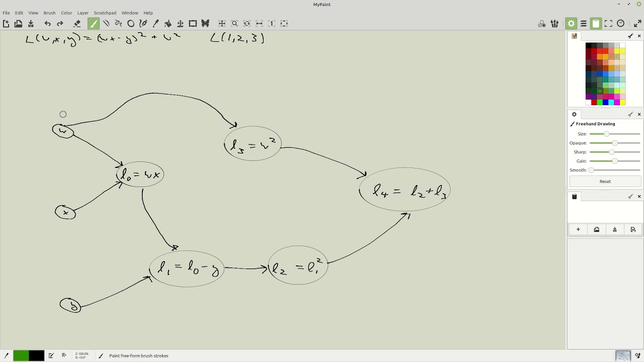
Task: Open the Help menu
Action: [x=148, y=13]
